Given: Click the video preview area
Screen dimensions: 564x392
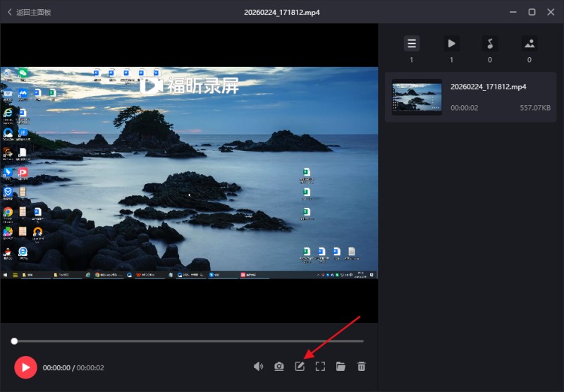Looking at the screenshot, I should 189,173.
